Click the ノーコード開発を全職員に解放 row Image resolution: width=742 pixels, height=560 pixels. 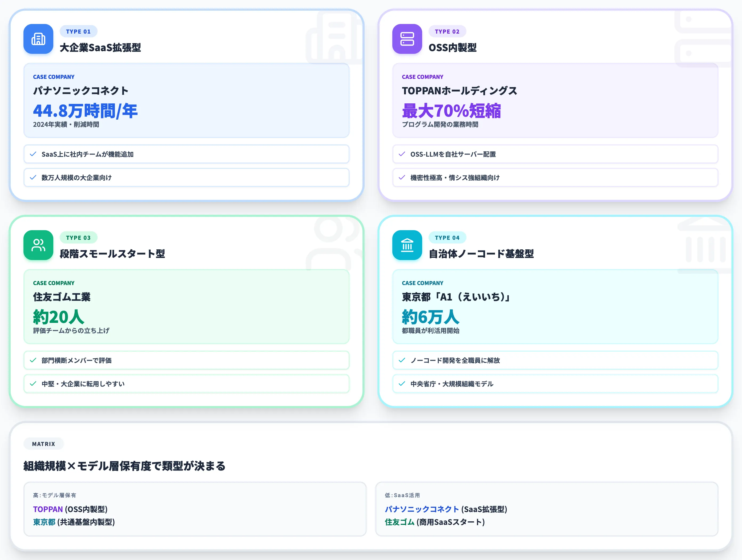pos(555,360)
